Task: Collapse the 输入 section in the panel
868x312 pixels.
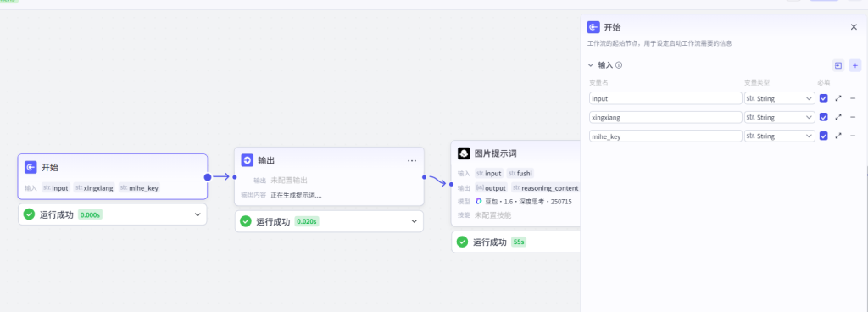Action: click(591, 65)
